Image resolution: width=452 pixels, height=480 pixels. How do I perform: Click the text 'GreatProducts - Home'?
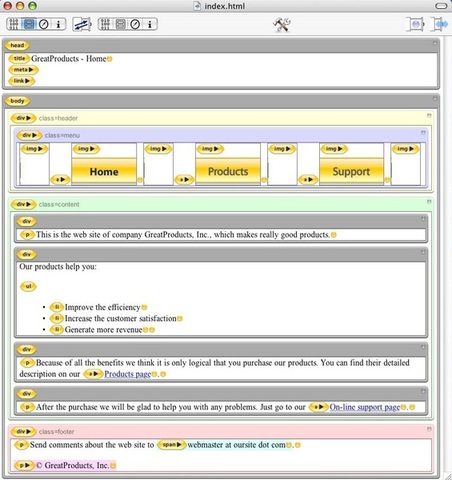click(68, 59)
